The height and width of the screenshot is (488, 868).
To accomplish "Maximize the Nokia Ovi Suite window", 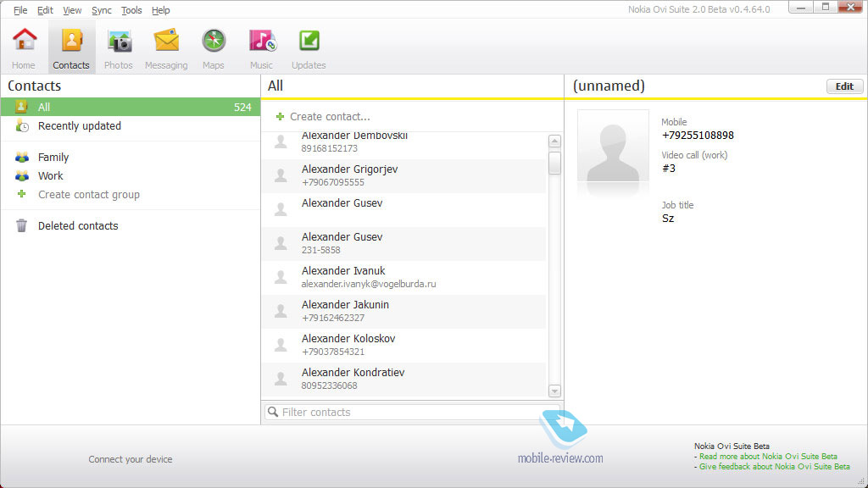I will tap(826, 8).
